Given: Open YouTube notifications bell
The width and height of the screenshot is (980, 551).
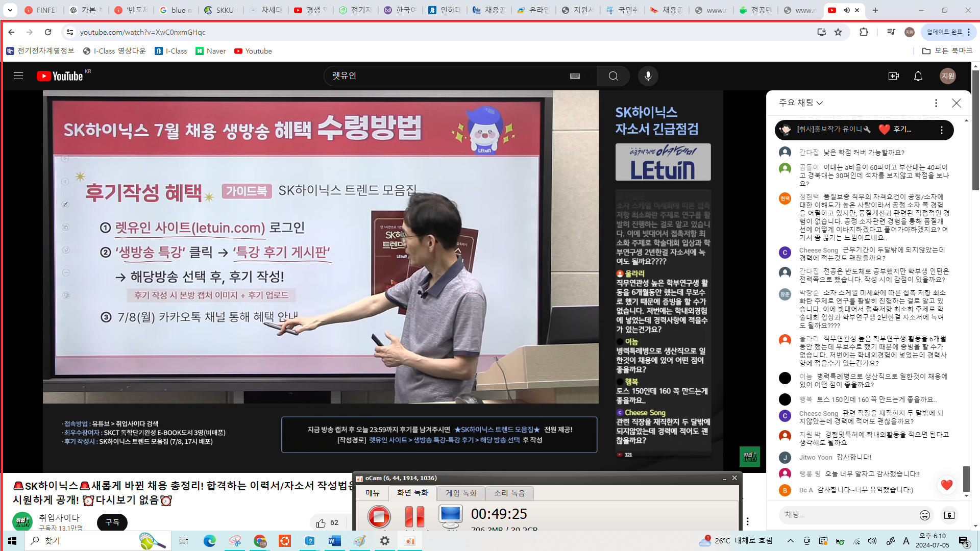Looking at the screenshot, I should click(918, 76).
